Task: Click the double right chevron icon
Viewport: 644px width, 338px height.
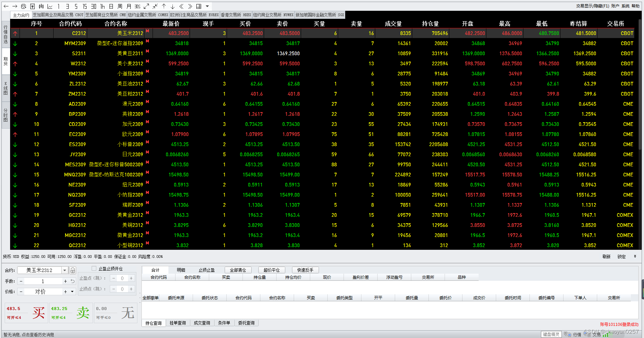Action: click(190, 6)
